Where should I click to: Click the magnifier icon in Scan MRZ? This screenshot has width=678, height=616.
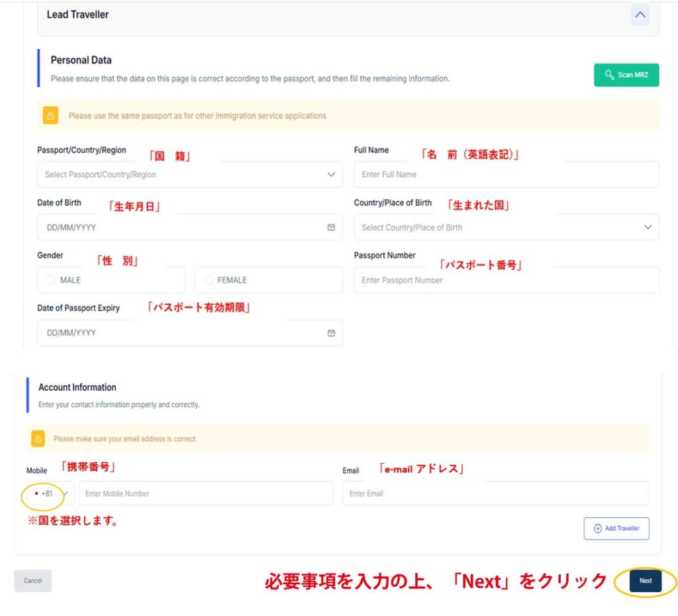click(x=610, y=76)
